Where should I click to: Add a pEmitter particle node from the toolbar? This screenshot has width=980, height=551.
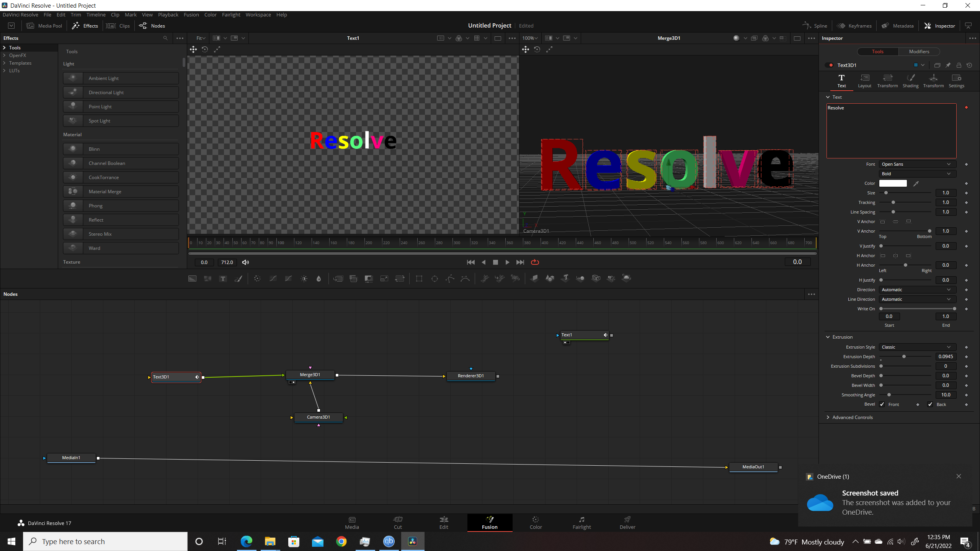click(x=485, y=279)
